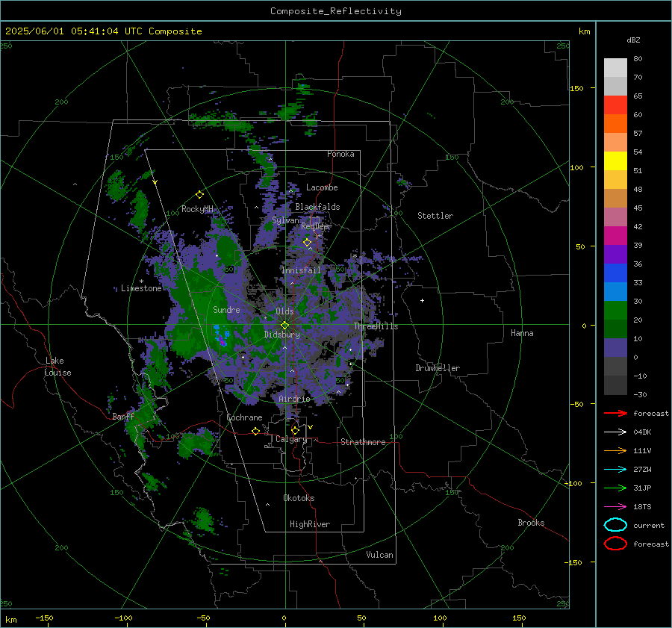Click the 80 dBZ legend value
Image resolution: width=672 pixels, height=628 pixels.
coord(638,59)
